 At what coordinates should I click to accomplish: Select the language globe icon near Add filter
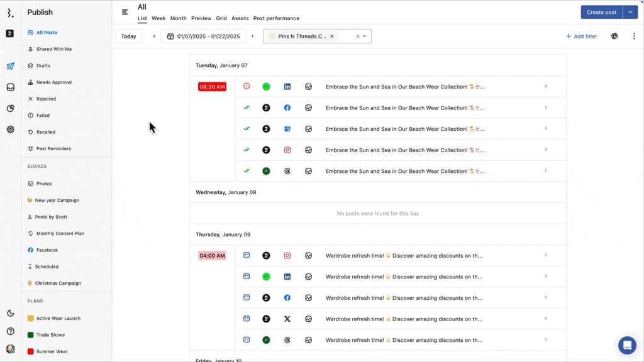click(x=614, y=36)
